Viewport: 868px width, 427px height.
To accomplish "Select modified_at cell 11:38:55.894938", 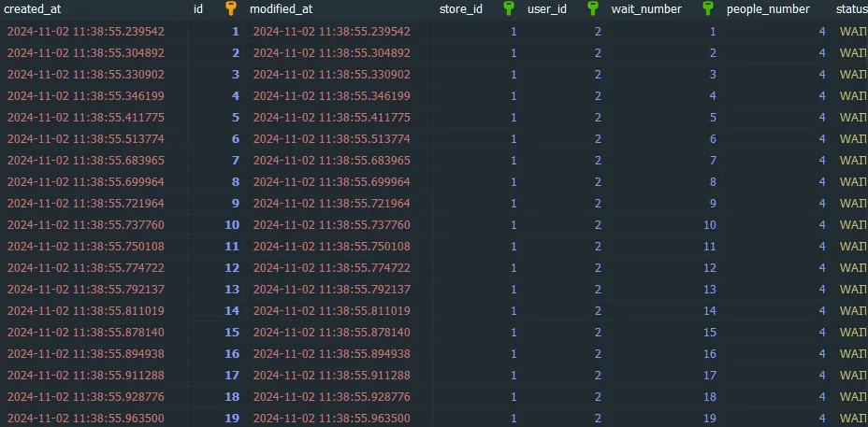I will (x=332, y=354).
